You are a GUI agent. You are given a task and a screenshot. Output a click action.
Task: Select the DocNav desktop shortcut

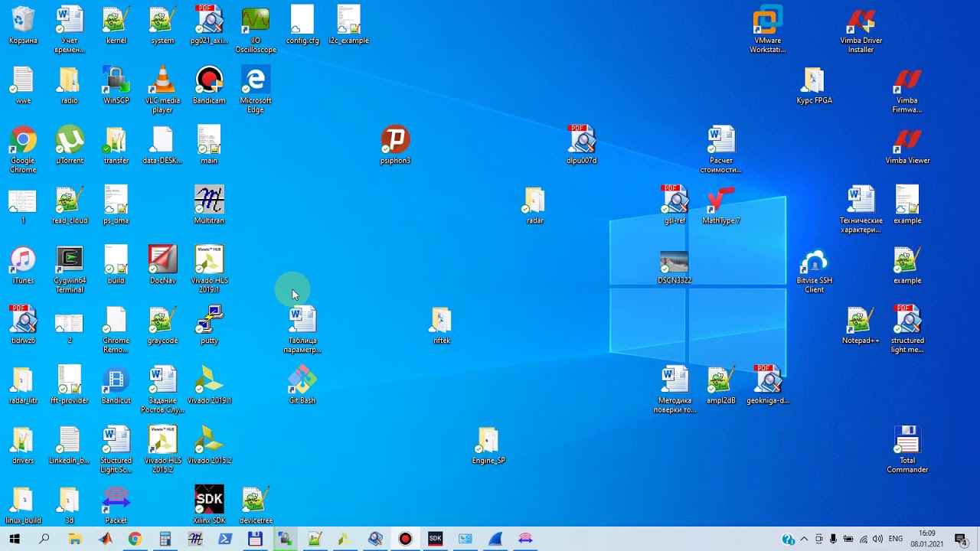coord(162,265)
